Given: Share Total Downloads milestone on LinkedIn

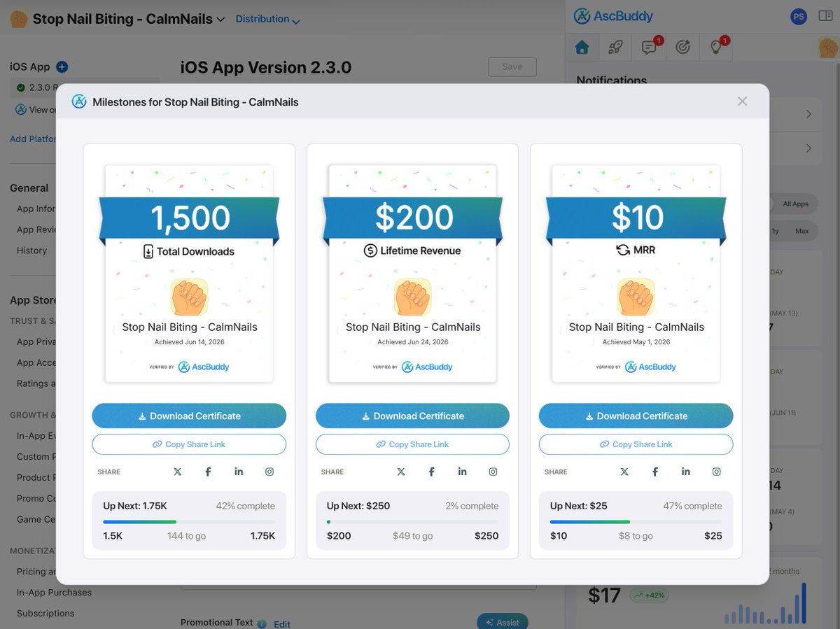Looking at the screenshot, I should [x=239, y=472].
